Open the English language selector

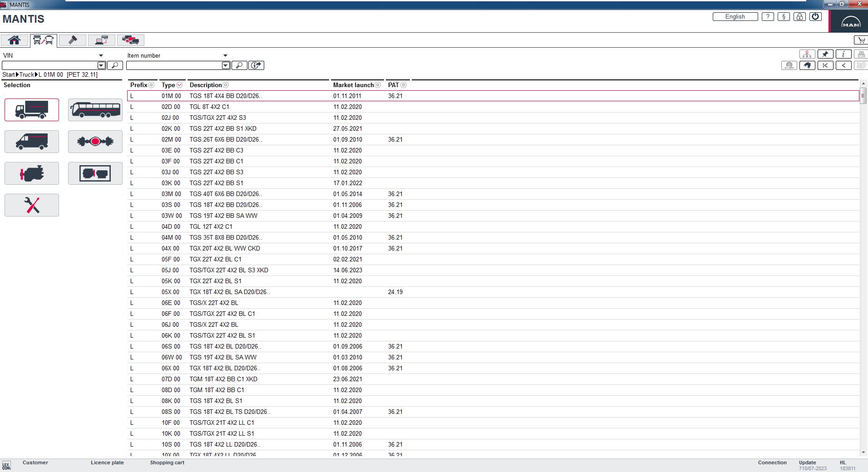click(735, 16)
